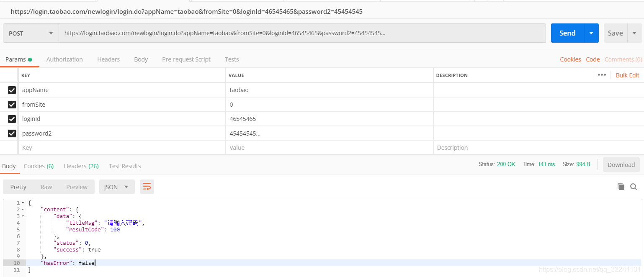Screen dimensions: 644x277
Task: Click the empty Key input field
Action: click(x=122, y=148)
